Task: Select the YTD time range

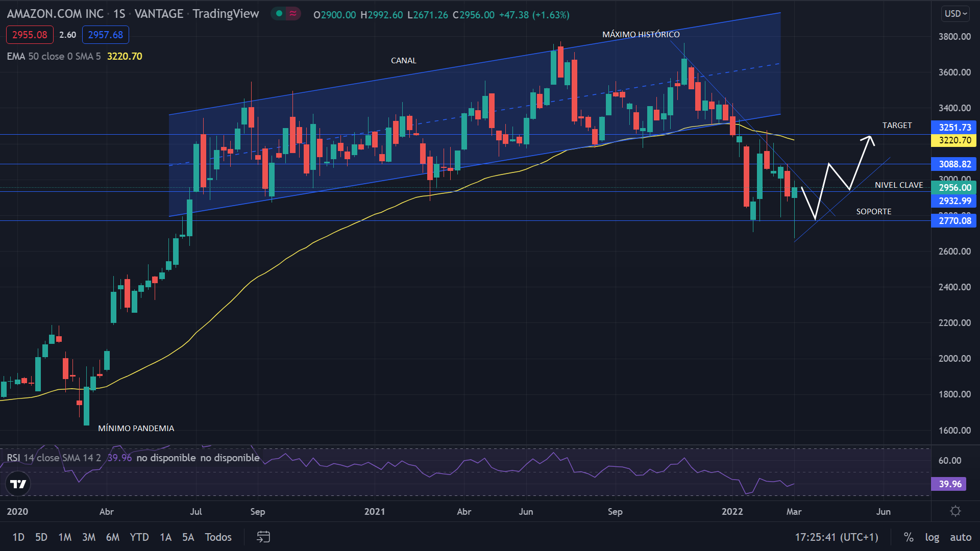Action: [x=139, y=537]
